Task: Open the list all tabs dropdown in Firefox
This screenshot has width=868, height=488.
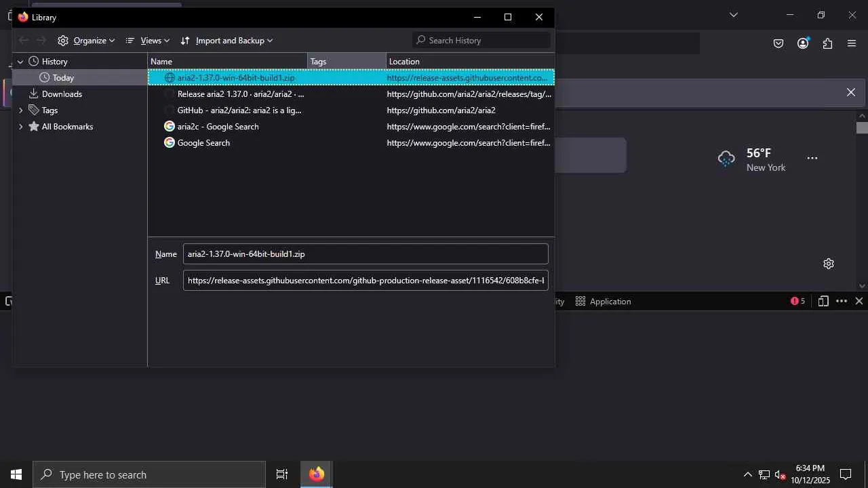Action: 733,15
